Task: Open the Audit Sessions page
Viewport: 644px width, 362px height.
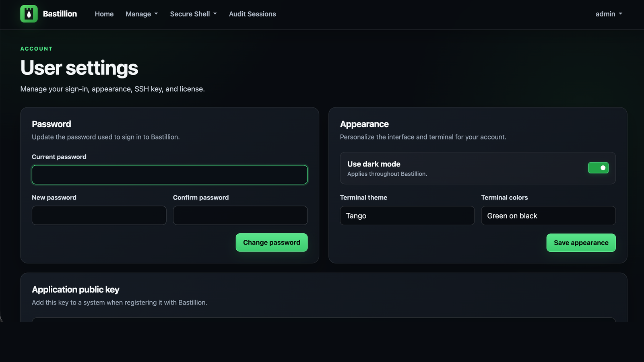Action: tap(252, 14)
